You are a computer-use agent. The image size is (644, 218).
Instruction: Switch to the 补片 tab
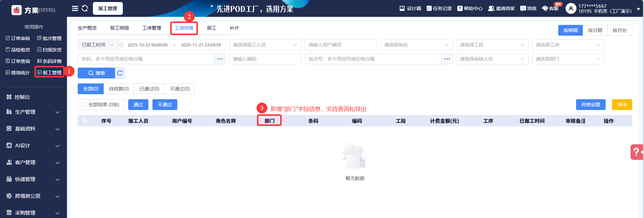pos(235,28)
